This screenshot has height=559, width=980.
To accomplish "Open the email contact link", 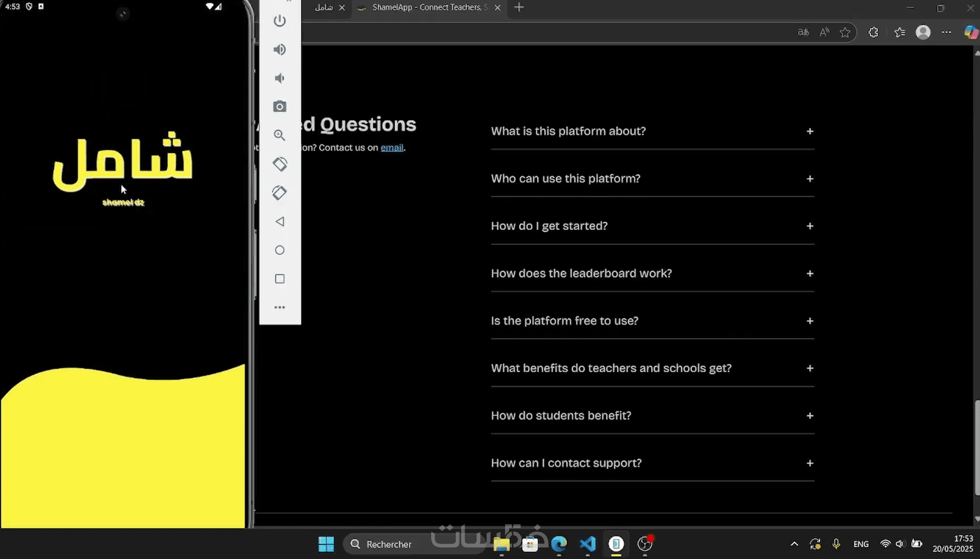I will click(x=392, y=148).
